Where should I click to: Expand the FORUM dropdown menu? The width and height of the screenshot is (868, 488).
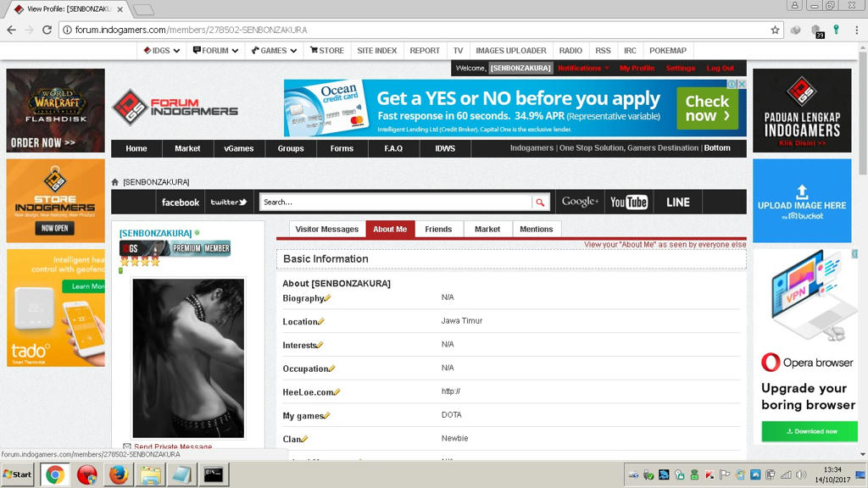click(x=215, y=50)
